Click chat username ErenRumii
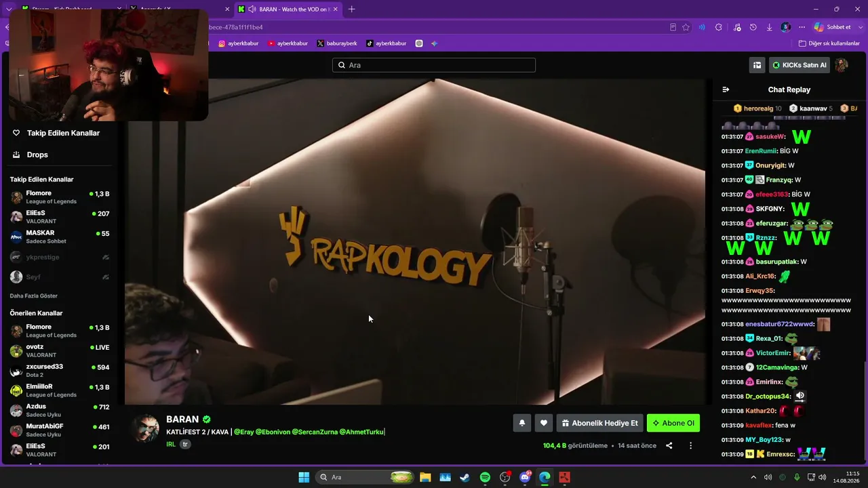This screenshot has width=868, height=488. (x=761, y=151)
